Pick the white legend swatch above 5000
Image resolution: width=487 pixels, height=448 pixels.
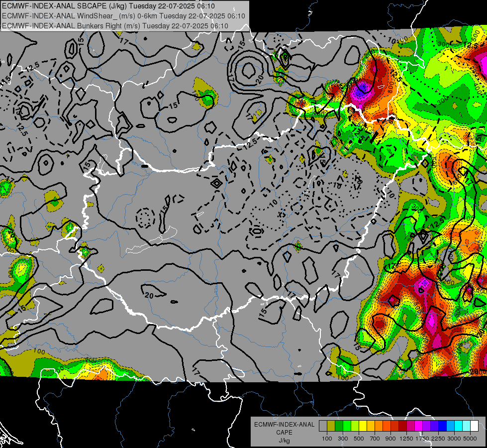474,426
